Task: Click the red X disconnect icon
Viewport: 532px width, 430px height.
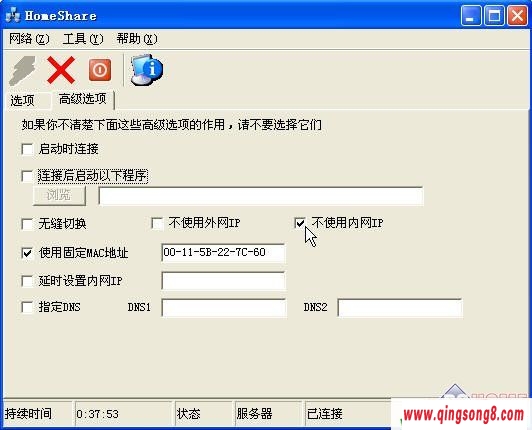Action: pyautogui.click(x=61, y=70)
